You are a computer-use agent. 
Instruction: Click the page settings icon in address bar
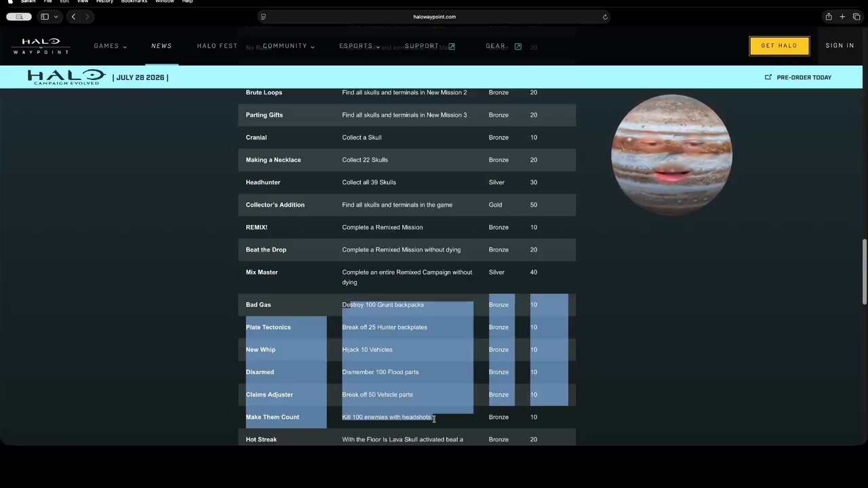(263, 17)
